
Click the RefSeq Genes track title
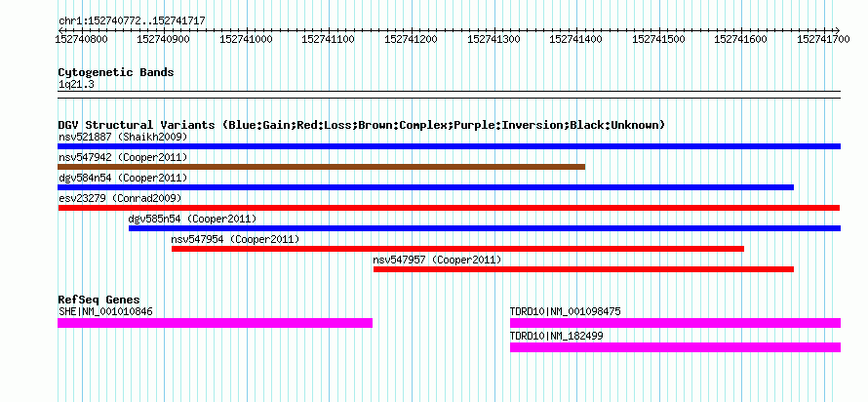[99, 300]
